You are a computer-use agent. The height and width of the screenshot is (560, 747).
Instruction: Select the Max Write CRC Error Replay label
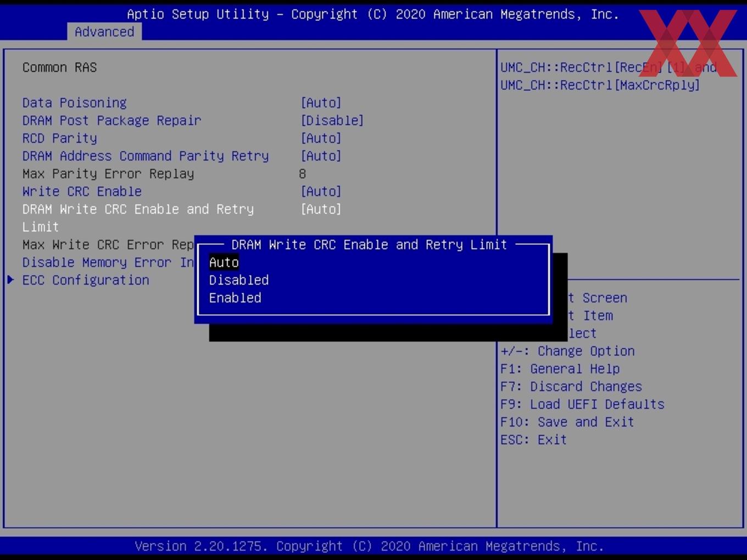pos(108,244)
